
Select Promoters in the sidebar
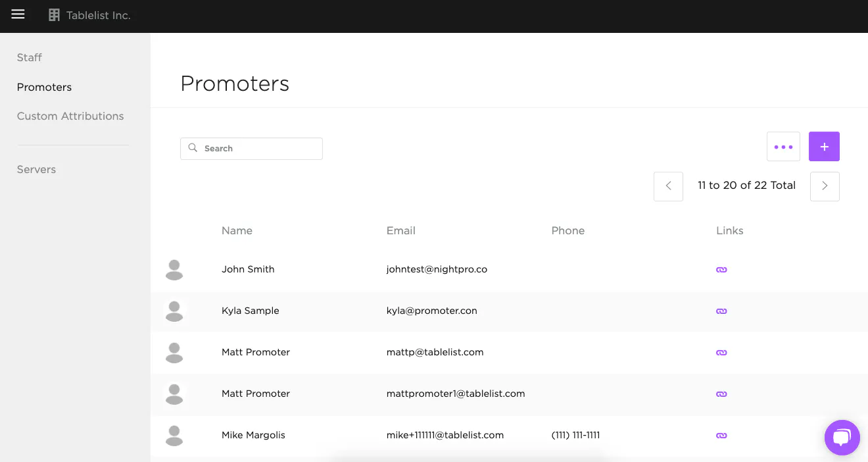[44, 88]
